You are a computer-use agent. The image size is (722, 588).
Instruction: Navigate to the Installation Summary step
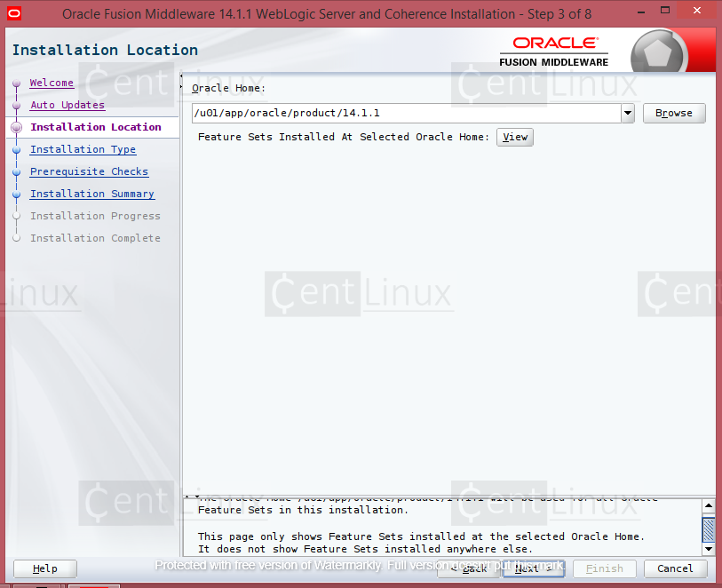point(91,194)
